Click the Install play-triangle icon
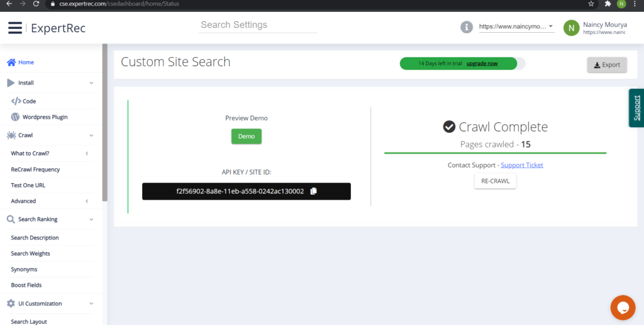This screenshot has width=644, height=325. tap(11, 83)
